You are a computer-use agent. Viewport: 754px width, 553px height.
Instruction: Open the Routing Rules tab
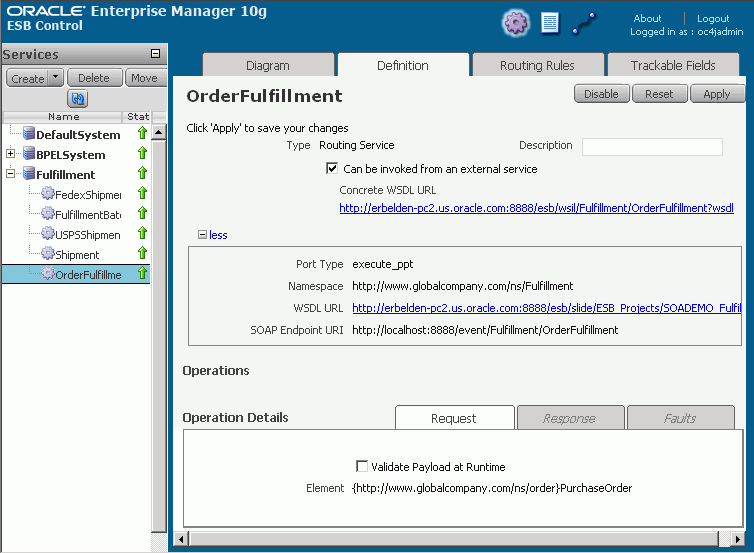pos(538,65)
